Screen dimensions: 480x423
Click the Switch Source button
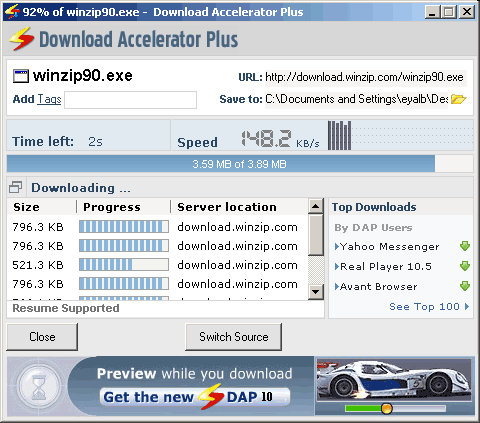point(233,337)
